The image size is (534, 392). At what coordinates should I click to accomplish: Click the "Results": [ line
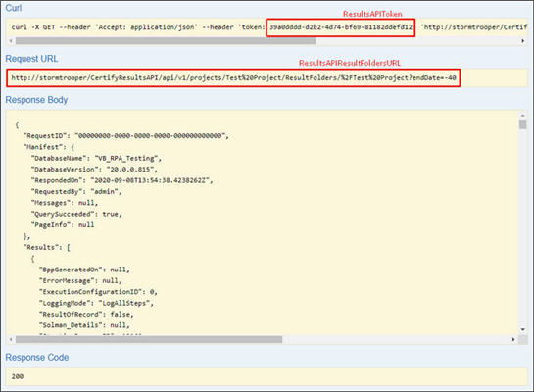tap(47, 247)
